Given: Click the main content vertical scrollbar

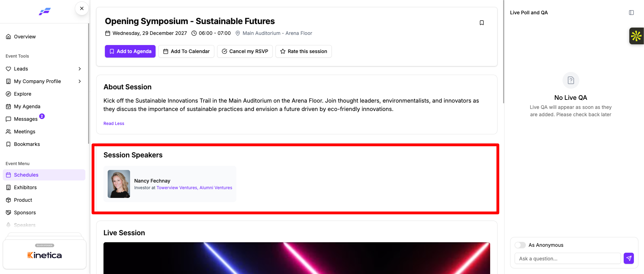Looking at the screenshot, I should pos(503,52).
